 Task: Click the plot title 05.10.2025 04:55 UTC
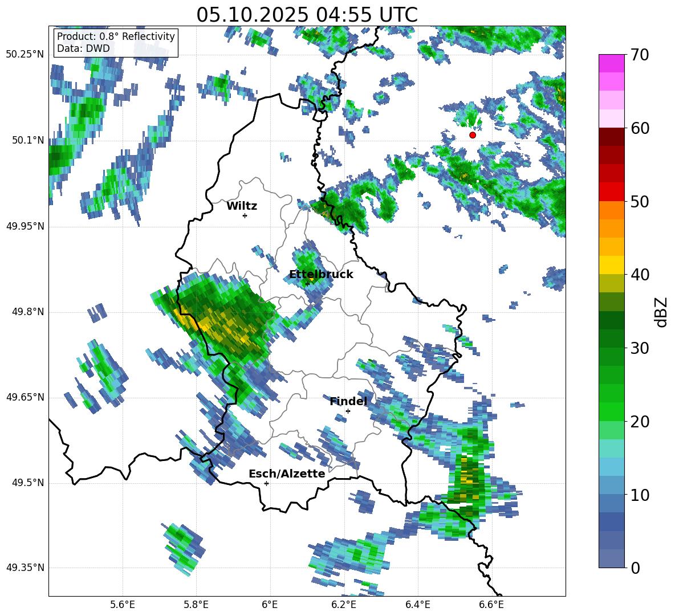[x=307, y=15]
